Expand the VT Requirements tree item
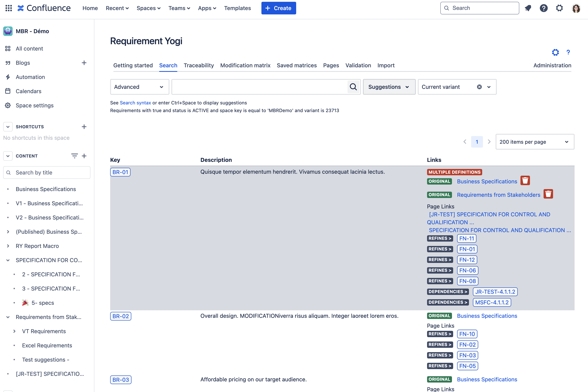This screenshot has height=392, width=588. tap(14, 331)
